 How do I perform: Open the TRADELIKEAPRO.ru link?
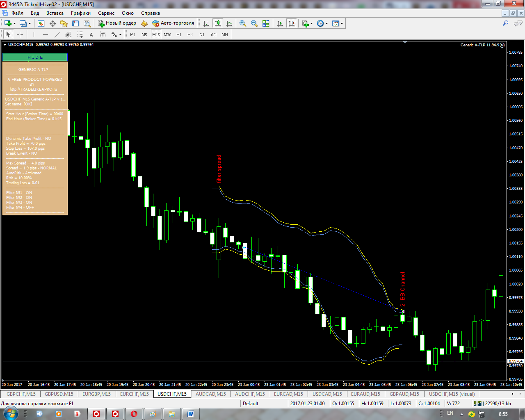coord(33,89)
